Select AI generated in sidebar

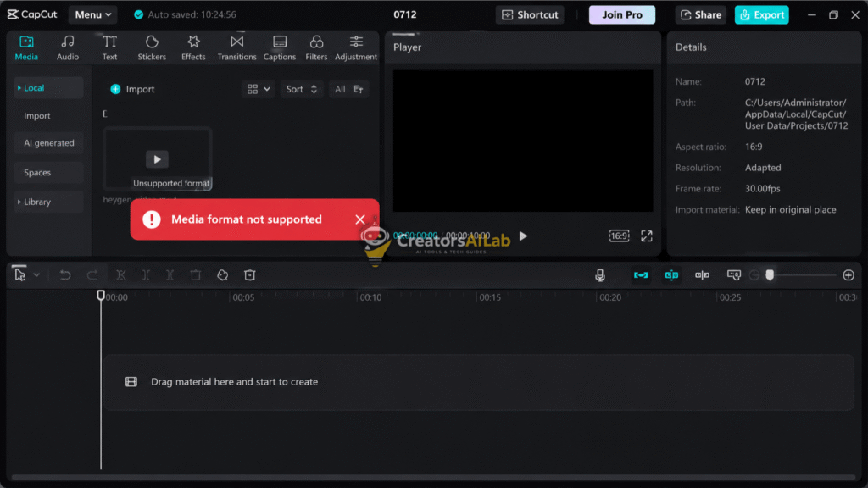(48, 142)
